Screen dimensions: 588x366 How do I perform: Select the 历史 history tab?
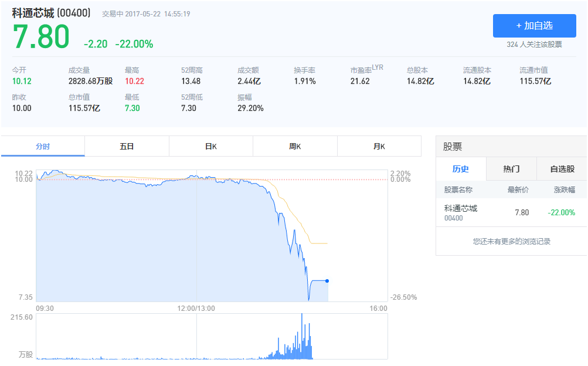click(x=461, y=169)
